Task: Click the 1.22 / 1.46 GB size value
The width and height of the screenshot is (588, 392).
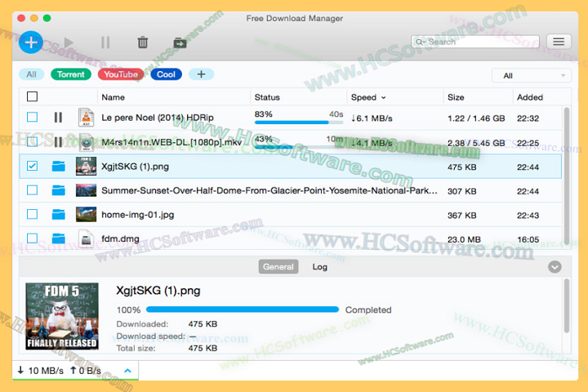Action: tap(476, 118)
